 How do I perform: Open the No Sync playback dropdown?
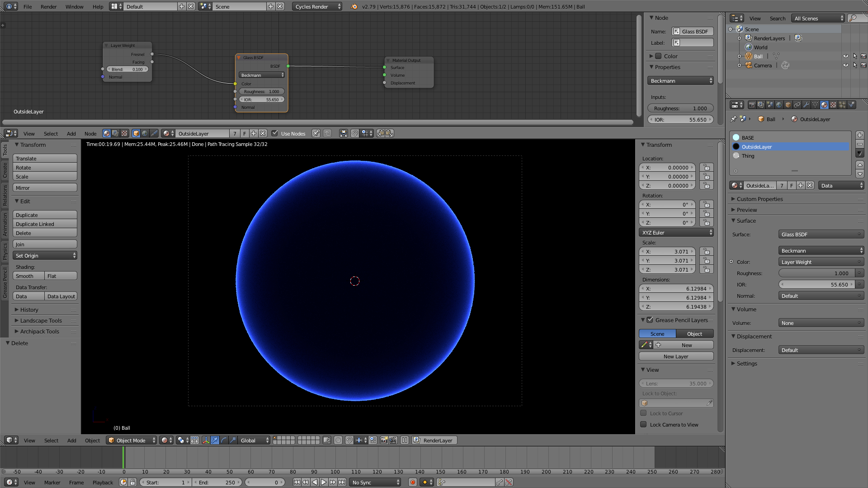pos(375,482)
